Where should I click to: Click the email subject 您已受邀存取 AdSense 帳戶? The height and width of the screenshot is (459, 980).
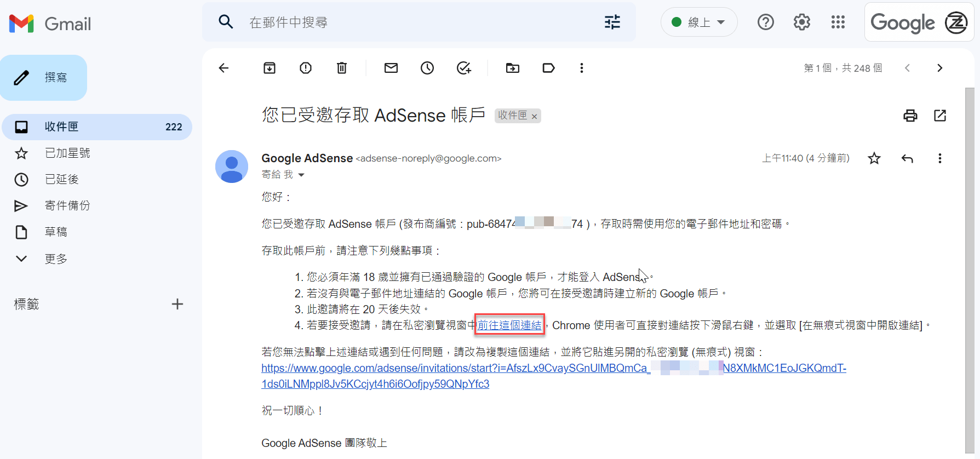coord(374,116)
